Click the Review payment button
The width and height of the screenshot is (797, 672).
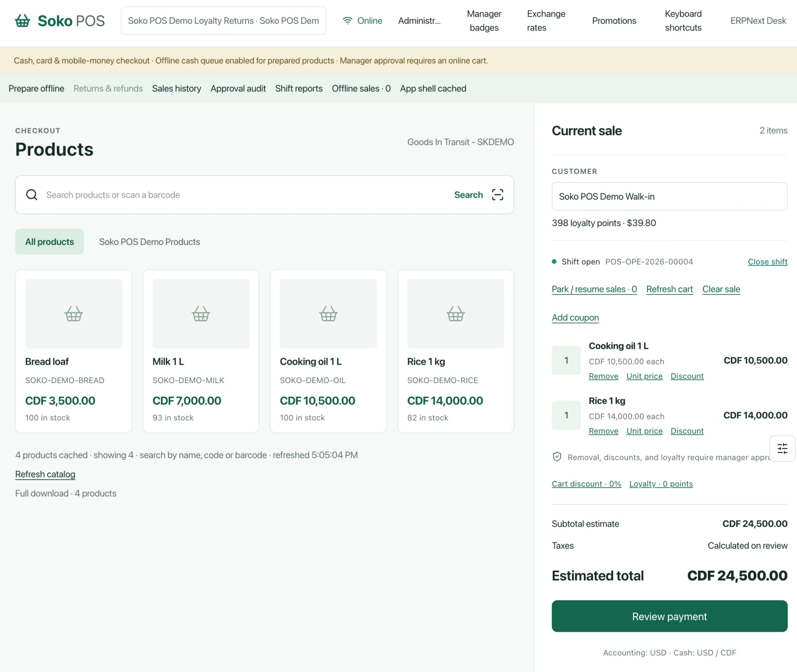pyautogui.click(x=669, y=616)
